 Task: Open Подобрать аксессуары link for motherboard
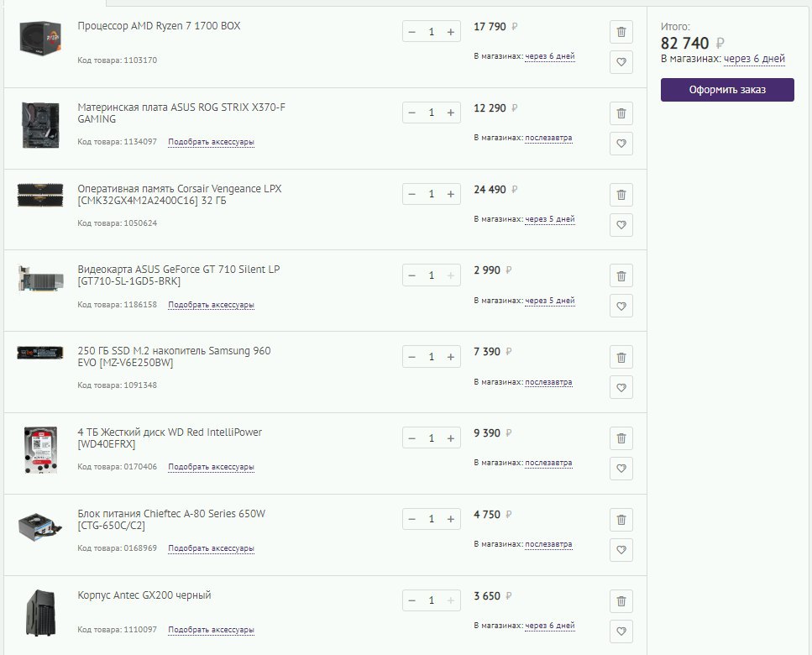(x=212, y=142)
